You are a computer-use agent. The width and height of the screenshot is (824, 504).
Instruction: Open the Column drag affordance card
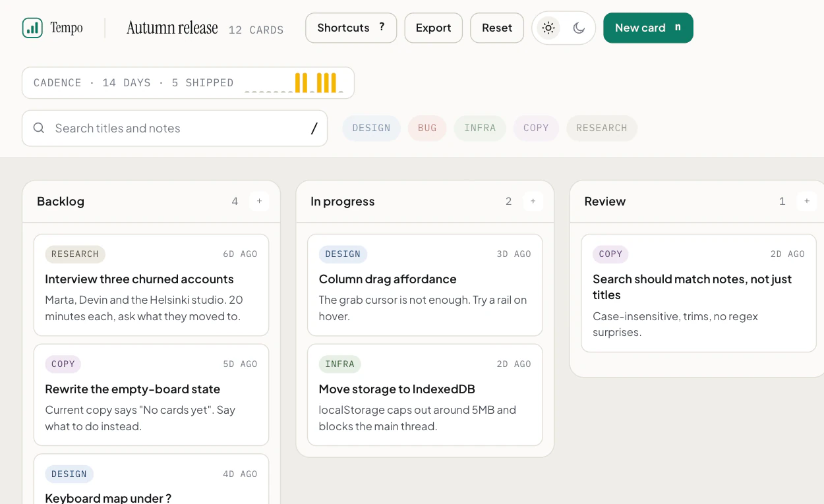tap(425, 285)
